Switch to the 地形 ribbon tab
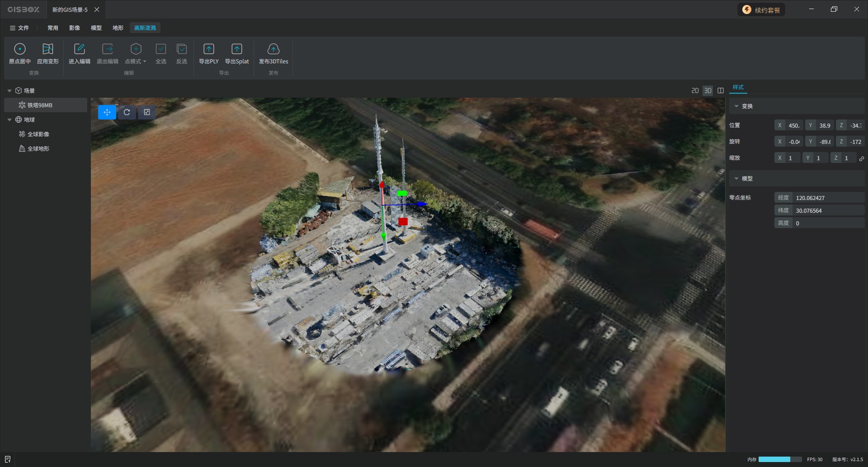The width and height of the screenshot is (868, 467). point(118,28)
